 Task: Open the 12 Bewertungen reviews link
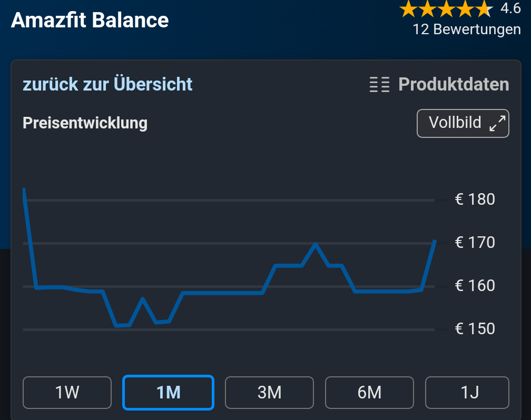[467, 29]
